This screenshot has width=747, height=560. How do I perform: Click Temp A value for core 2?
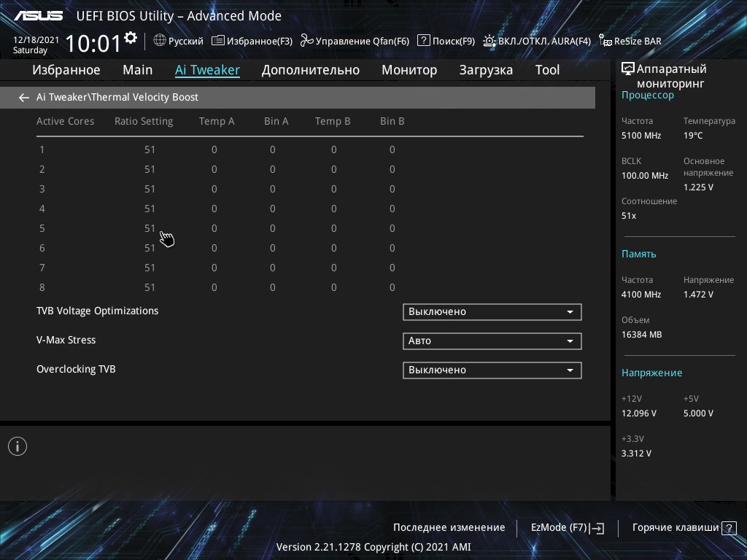pos(214,169)
